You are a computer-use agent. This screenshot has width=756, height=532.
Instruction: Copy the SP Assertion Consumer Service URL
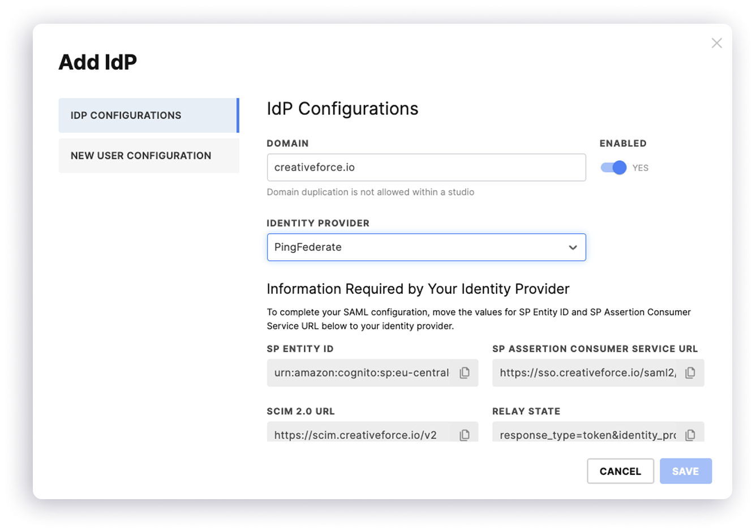[x=690, y=373]
